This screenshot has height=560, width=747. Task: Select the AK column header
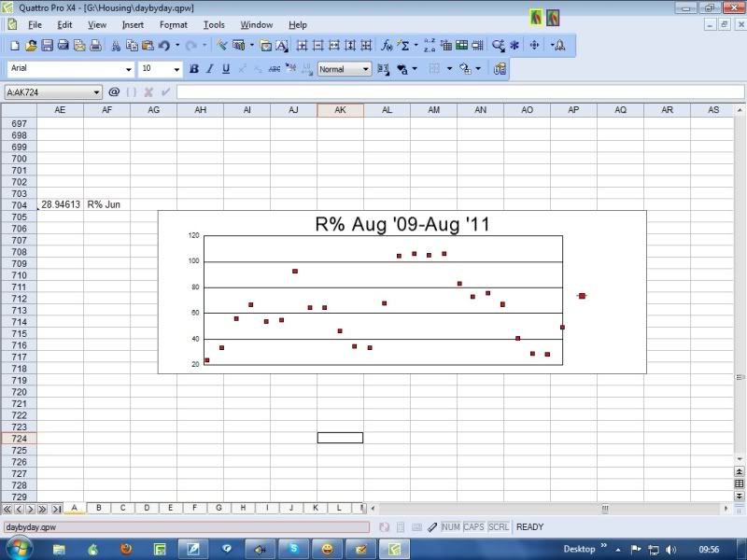click(x=340, y=110)
